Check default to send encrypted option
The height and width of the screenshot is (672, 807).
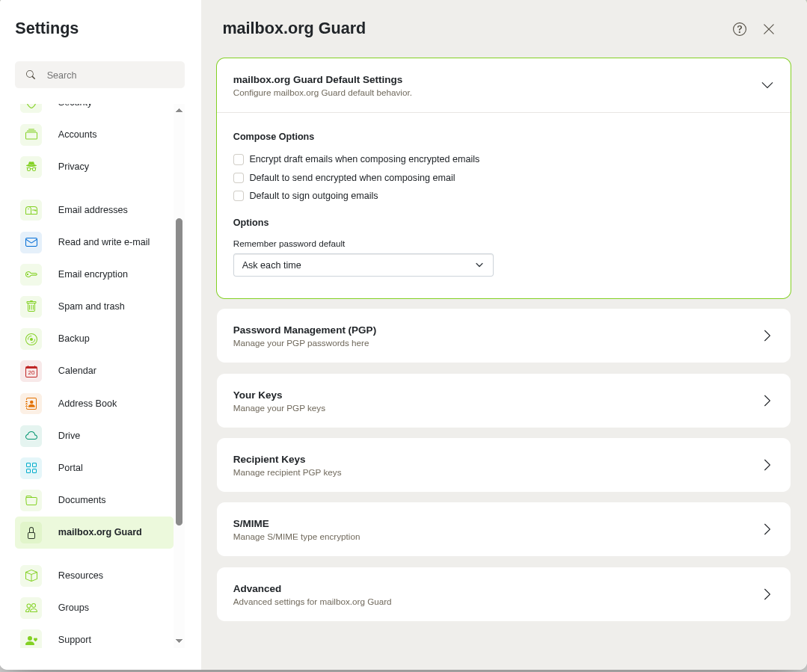coord(239,178)
